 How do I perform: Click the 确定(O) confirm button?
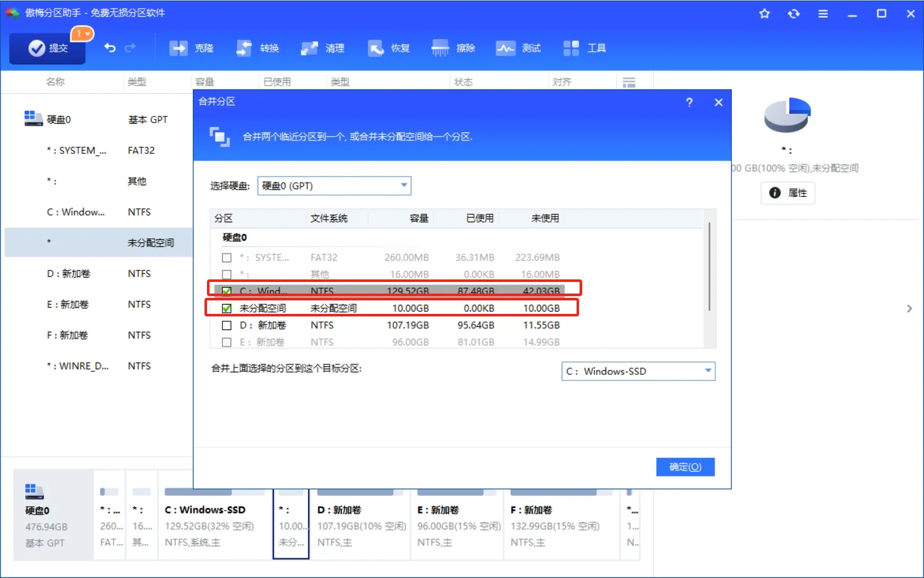coord(686,467)
